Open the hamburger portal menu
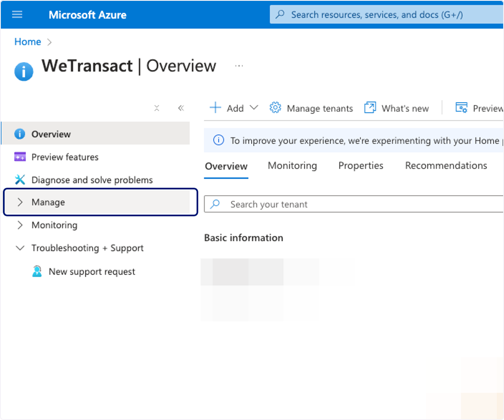 [x=17, y=15]
